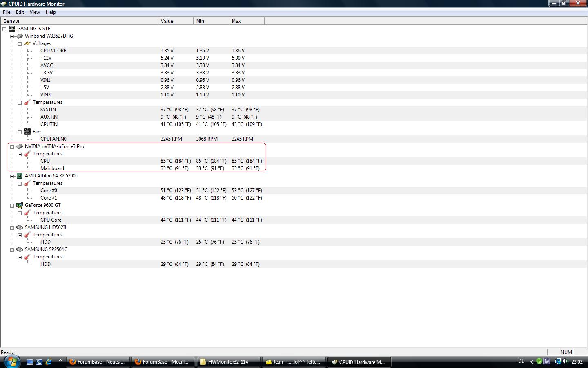Image resolution: width=588 pixels, height=368 pixels.
Task: Click the 3245 RPM current fan value
Action: point(171,139)
